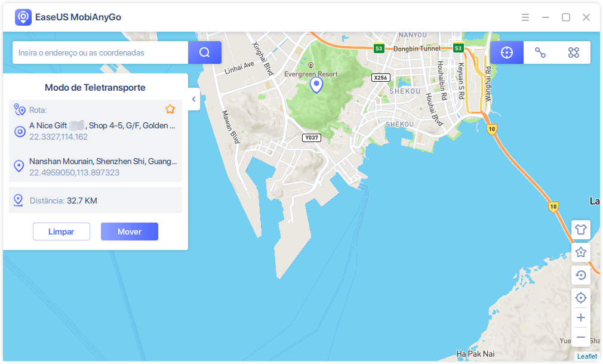Screen dimensions: 603x364
Task: Zoom in the map with plus
Action: 580,317
